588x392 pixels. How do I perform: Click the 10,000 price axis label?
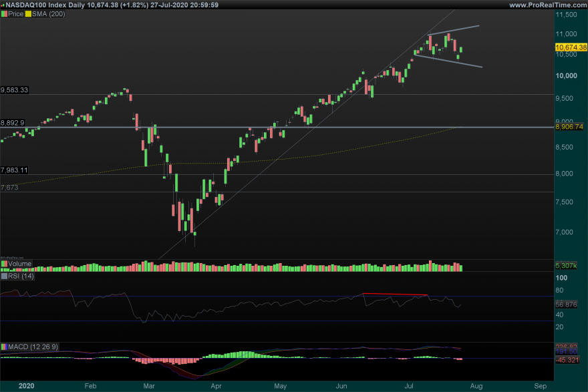click(x=566, y=75)
